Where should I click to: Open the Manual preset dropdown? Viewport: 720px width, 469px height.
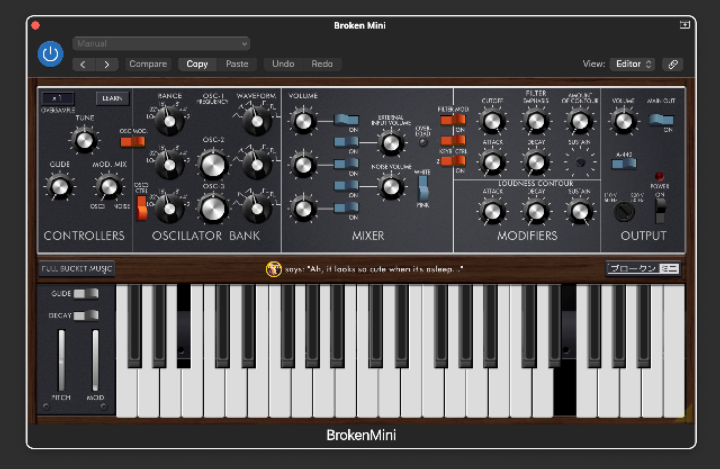point(161,44)
